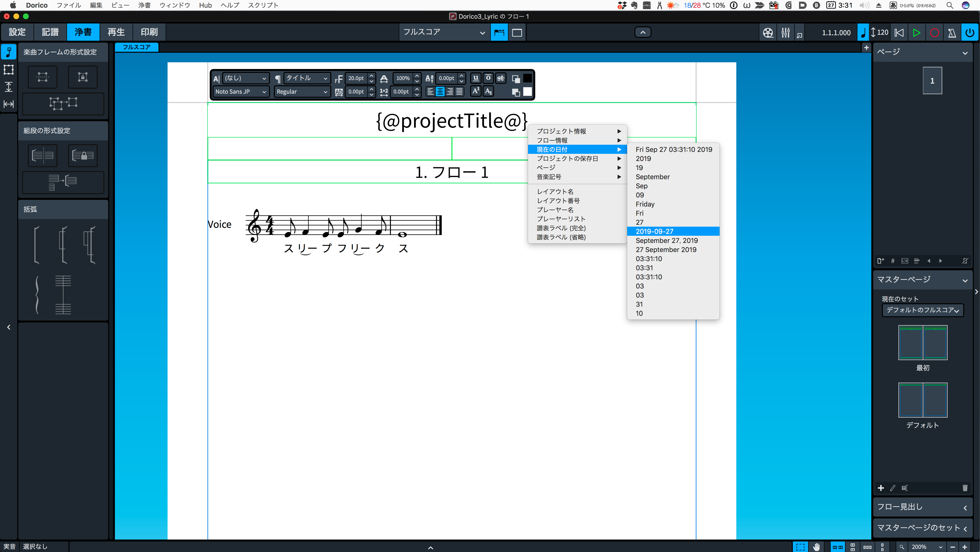Click the red record button
This screenshot has width=980, height=552.
point(934,33)
